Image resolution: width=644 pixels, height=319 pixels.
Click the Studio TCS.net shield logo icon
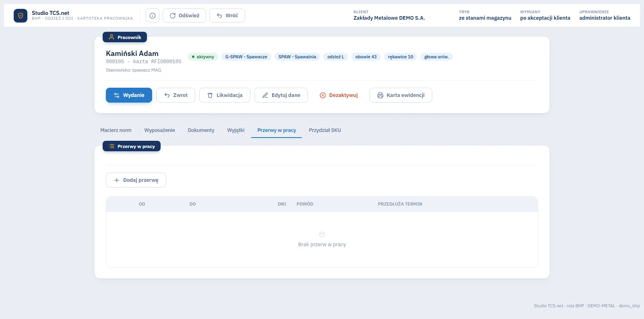pos(21,16)
